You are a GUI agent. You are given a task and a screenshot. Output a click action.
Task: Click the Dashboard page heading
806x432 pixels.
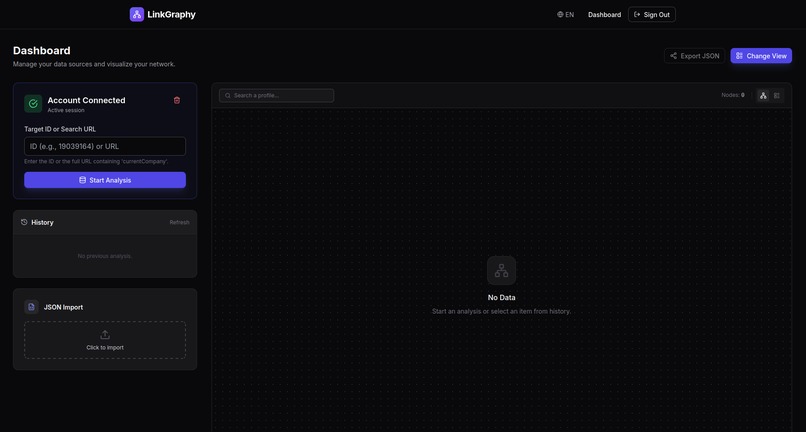[x=42, y=50]
